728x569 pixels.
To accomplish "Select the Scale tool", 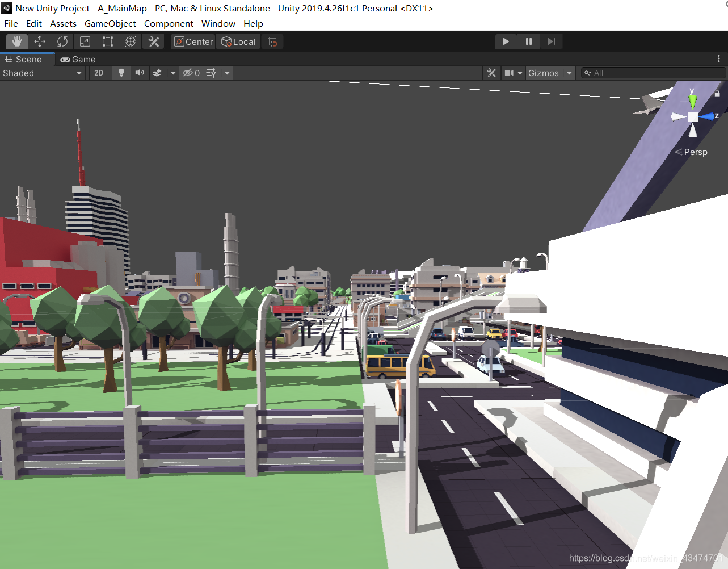I will pos(85,41).
